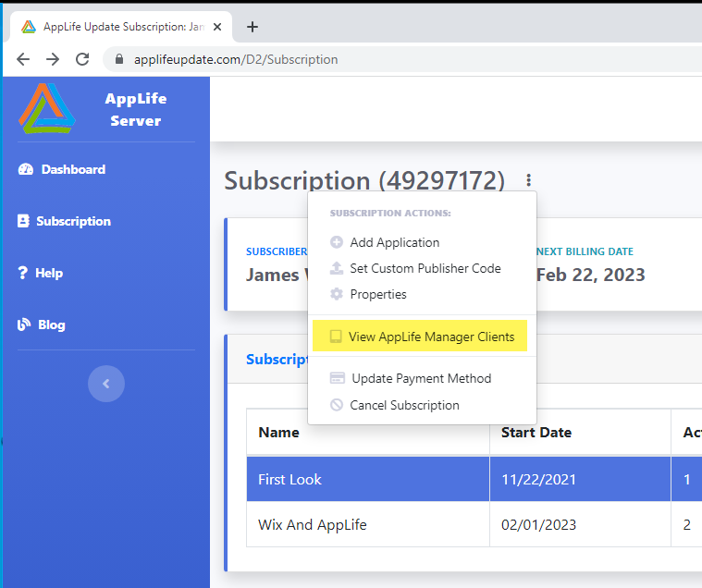Collapse the sidebar with the round chevron button
Screen dimensions: 702x588
(106, 384)
